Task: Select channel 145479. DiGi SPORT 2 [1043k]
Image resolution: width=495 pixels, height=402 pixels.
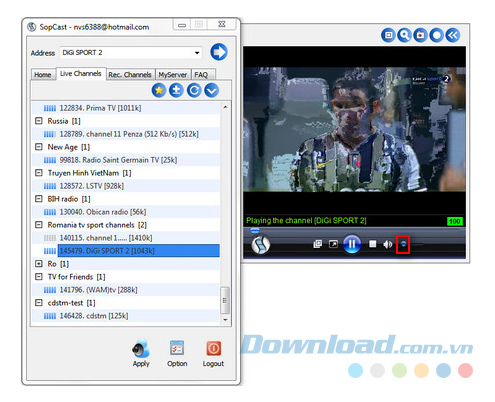Action: click(139, 251)
